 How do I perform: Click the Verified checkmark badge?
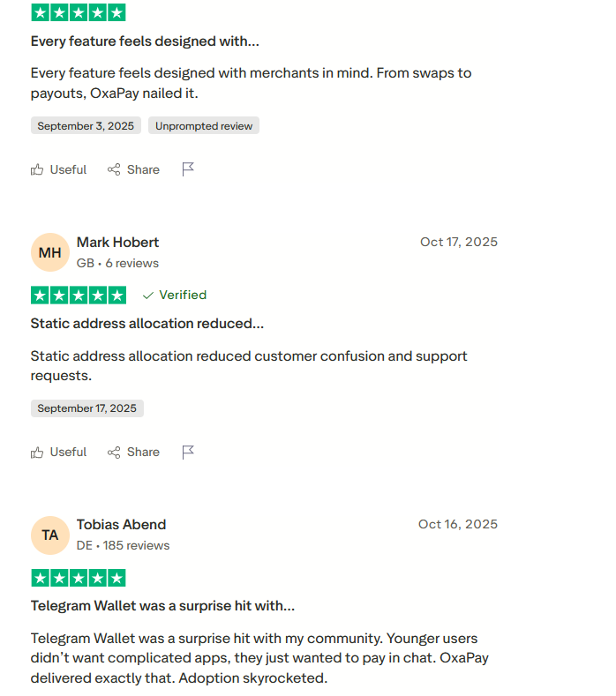(174, 295)
